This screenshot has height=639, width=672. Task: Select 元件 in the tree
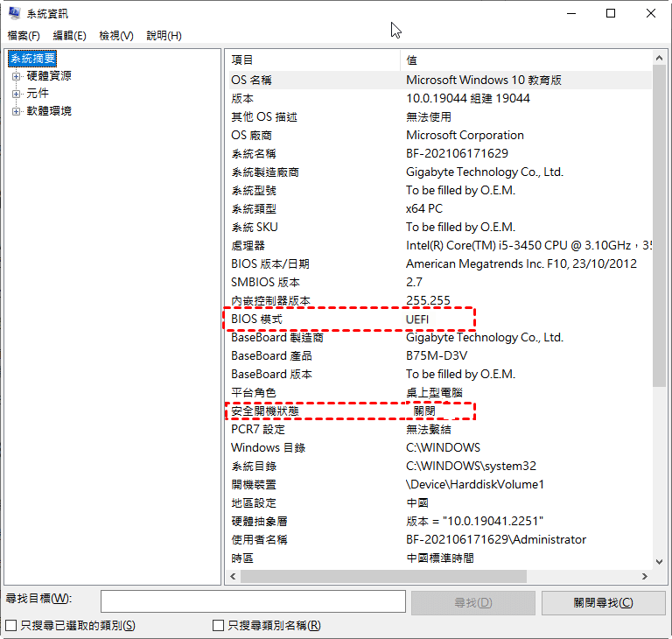[38, 94]
